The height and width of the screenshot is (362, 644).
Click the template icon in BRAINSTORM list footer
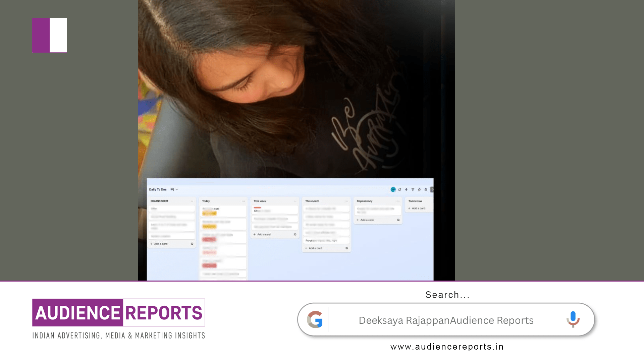192,244
